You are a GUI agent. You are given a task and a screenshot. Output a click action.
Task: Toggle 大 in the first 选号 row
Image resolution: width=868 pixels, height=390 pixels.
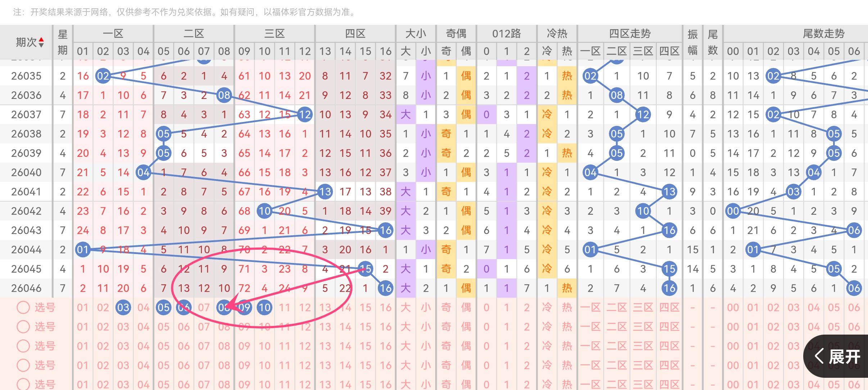[406, 308]
